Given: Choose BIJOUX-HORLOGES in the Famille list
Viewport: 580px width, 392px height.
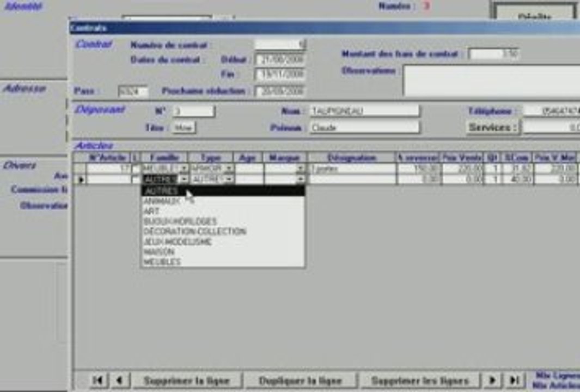Looking at the screenshot, I should point(223,221).
